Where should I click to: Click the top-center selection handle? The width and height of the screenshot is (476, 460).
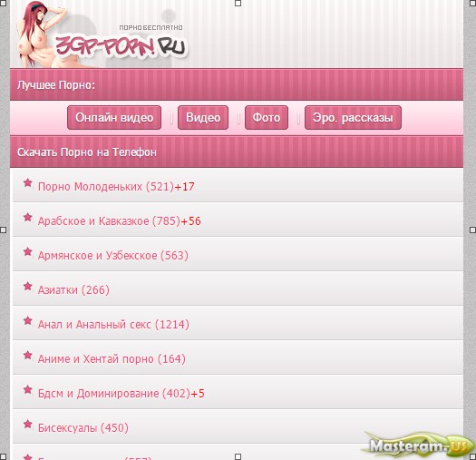[x=238, y=3]
